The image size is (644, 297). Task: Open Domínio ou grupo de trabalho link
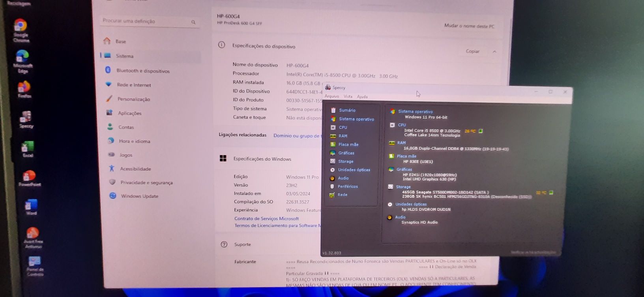click(298, 135)
